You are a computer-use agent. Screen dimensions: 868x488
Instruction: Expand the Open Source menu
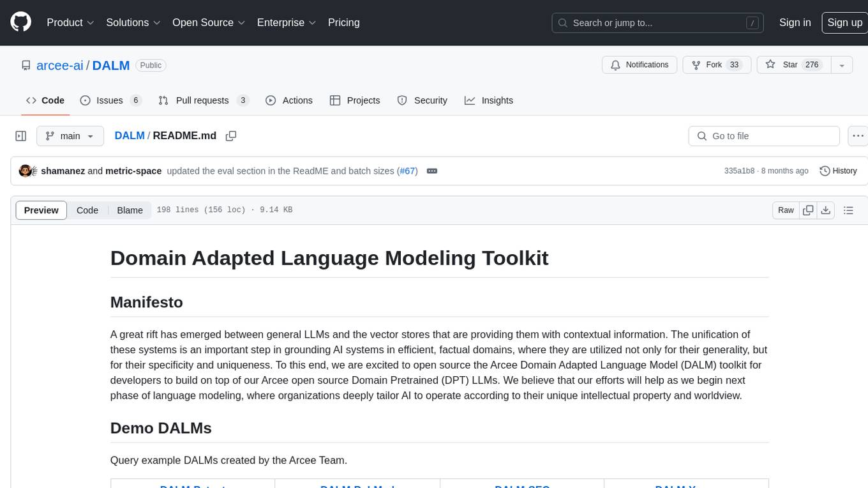click(x=209, y=22)
